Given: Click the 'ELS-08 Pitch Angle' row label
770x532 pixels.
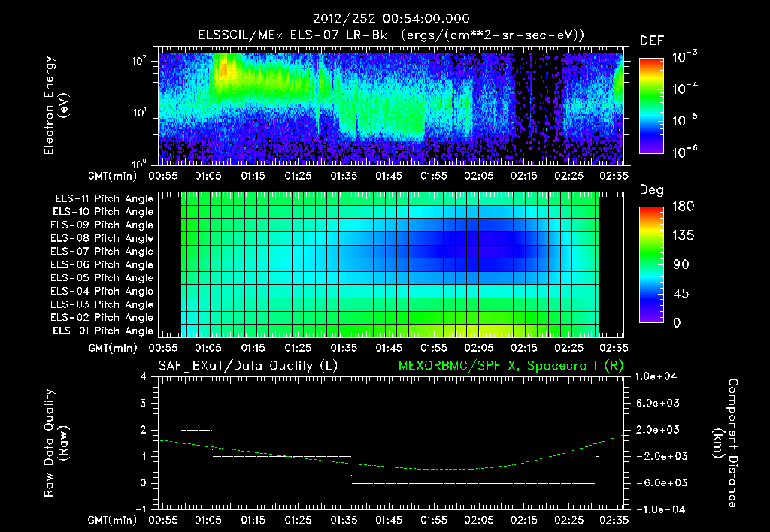Looking at the screenshot, I should coord(102,238).
